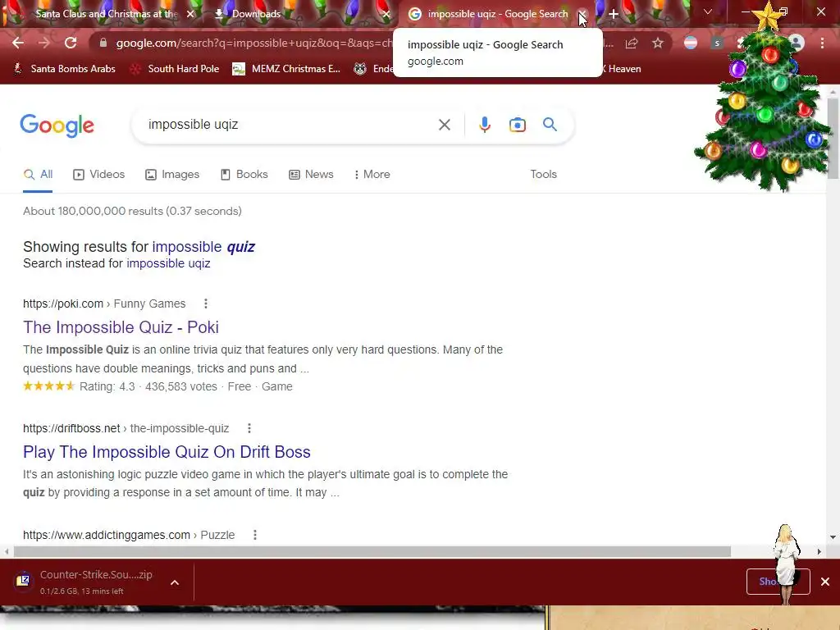This screenshot has height=630, width=840.
Task: Close the impossible uqiz Google Search tab
Action: 582,14
